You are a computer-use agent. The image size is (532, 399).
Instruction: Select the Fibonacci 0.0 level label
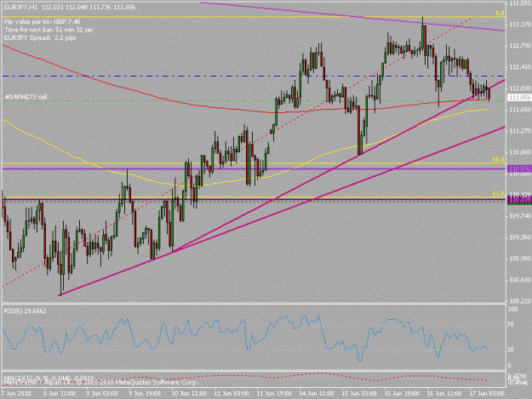pyautogui.click(x=500, y=14)
